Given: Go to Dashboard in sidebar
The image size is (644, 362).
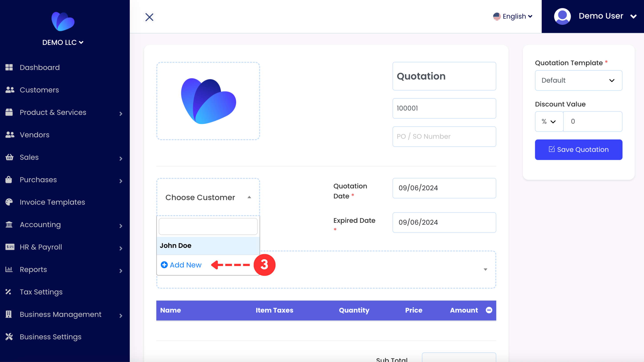Looking at the screenshot, I should click(40, 68).
